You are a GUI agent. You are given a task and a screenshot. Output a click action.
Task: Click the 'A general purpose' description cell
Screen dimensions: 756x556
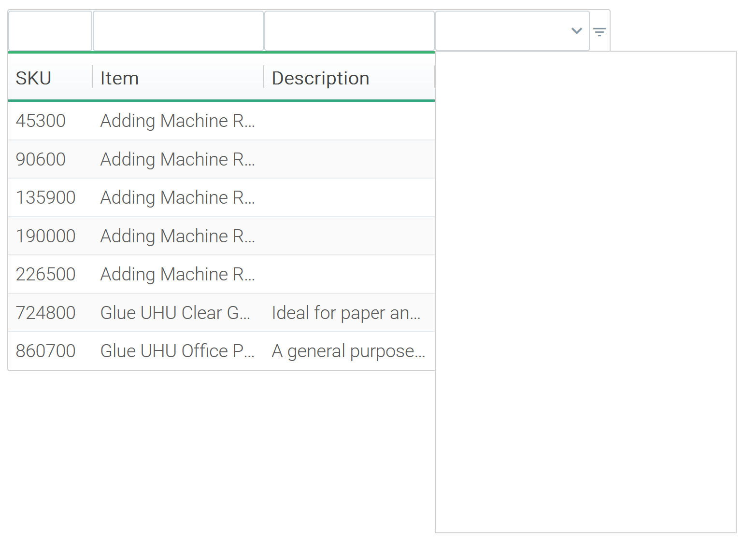coord(348,351)
